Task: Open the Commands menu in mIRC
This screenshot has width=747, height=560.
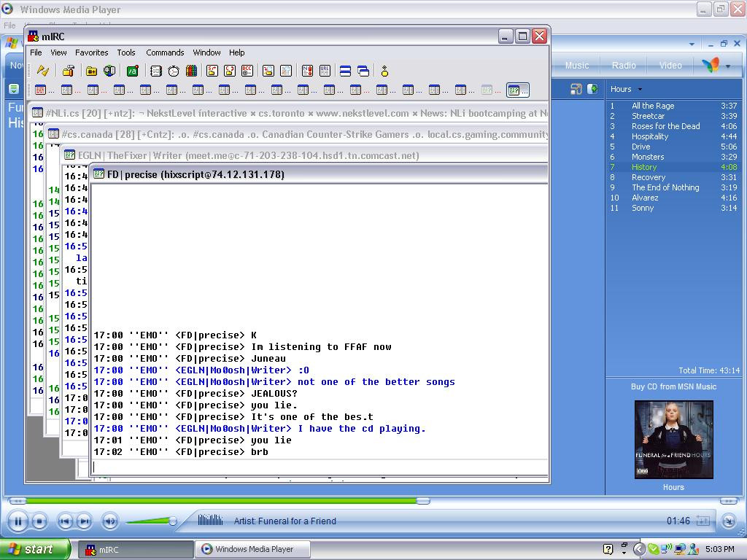Action: tap(165, 52)
